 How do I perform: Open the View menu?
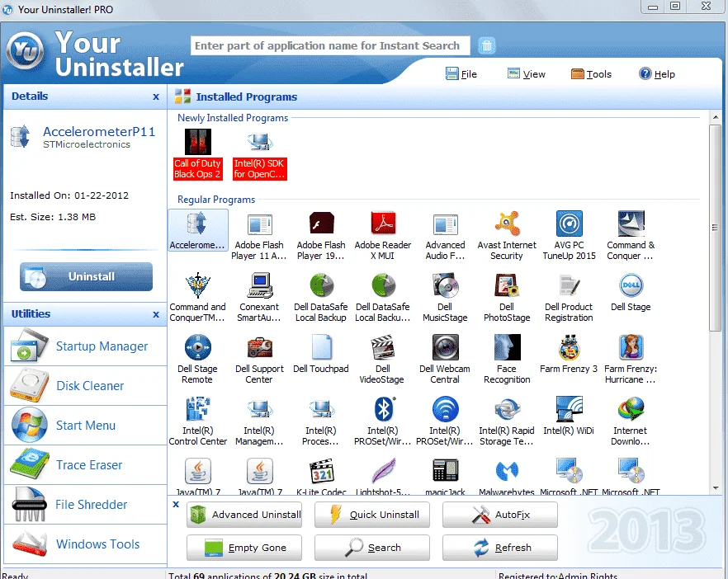527,73
